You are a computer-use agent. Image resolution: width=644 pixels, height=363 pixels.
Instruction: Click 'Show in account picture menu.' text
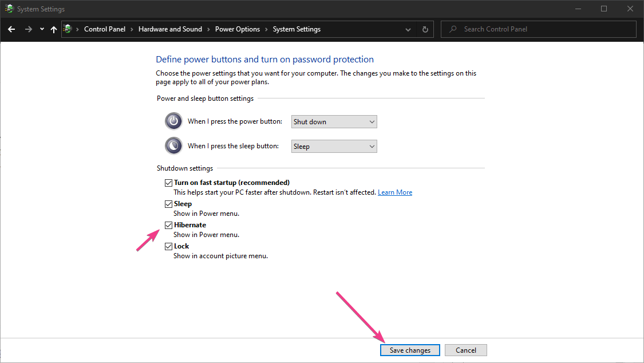220,256
